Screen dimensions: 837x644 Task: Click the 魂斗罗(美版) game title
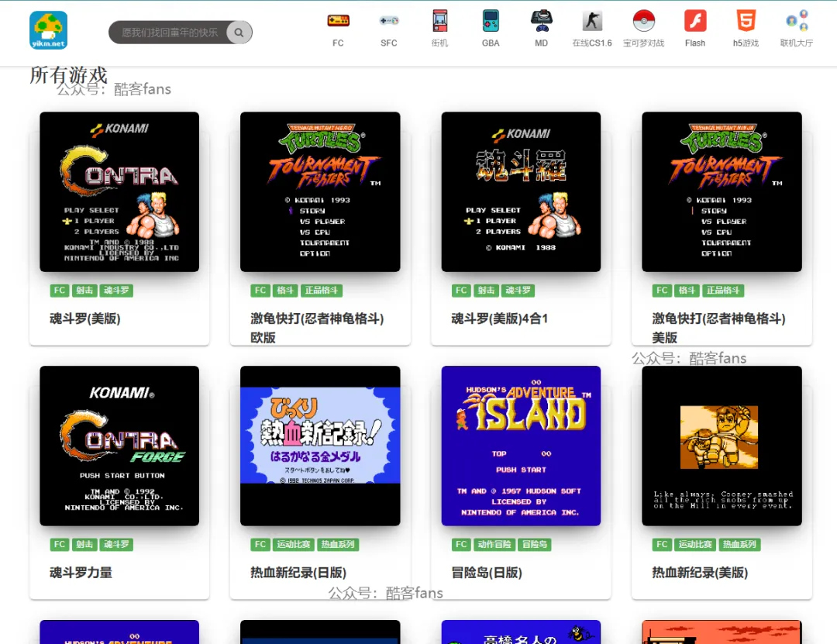click(x=85, y=319)
